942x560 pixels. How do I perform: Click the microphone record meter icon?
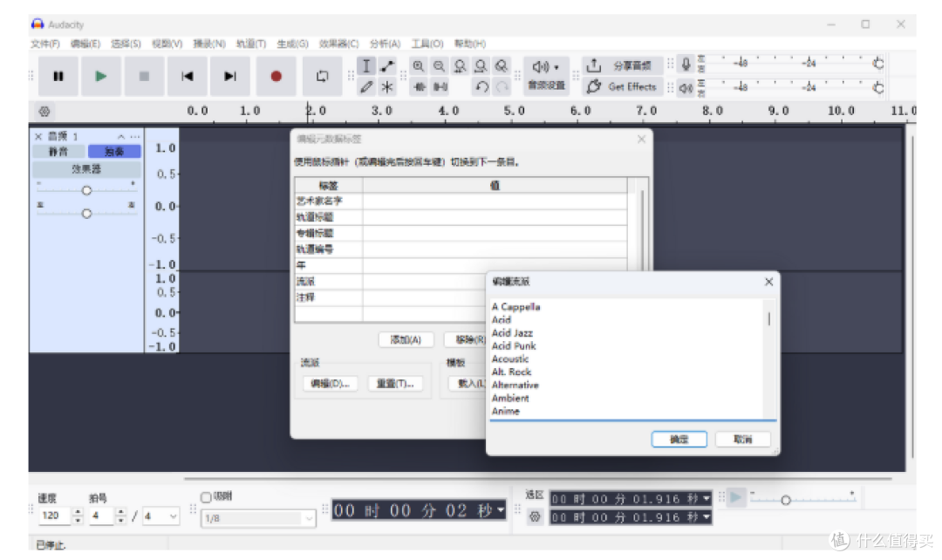686,64
